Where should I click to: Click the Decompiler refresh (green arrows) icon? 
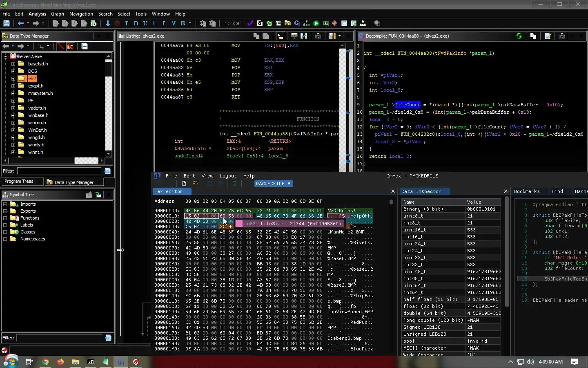519,36
